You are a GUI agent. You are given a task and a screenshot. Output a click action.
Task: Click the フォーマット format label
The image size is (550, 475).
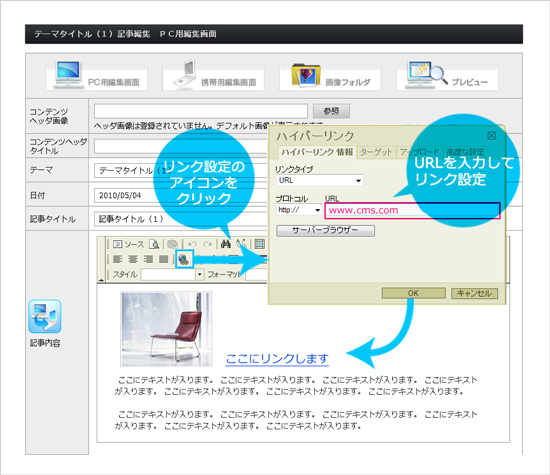[x=224, y=274]
